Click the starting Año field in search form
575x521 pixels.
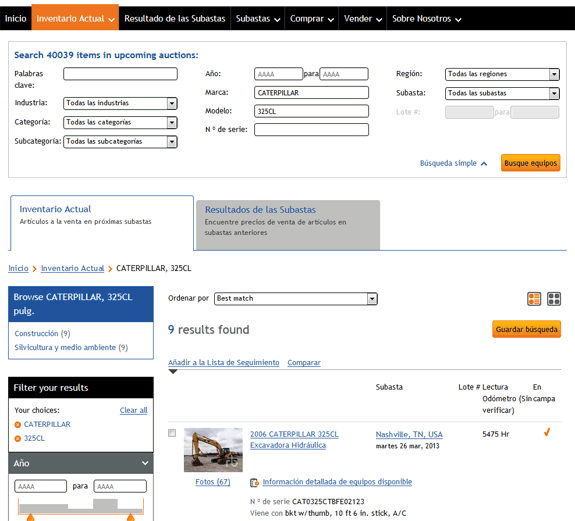[x=278, y=74]
